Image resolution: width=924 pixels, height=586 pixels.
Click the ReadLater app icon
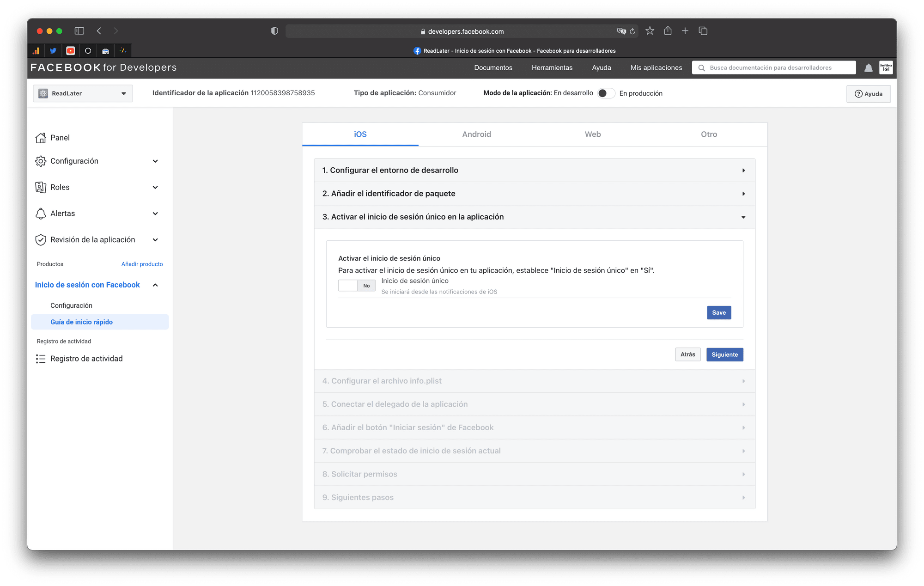(43, 93)
